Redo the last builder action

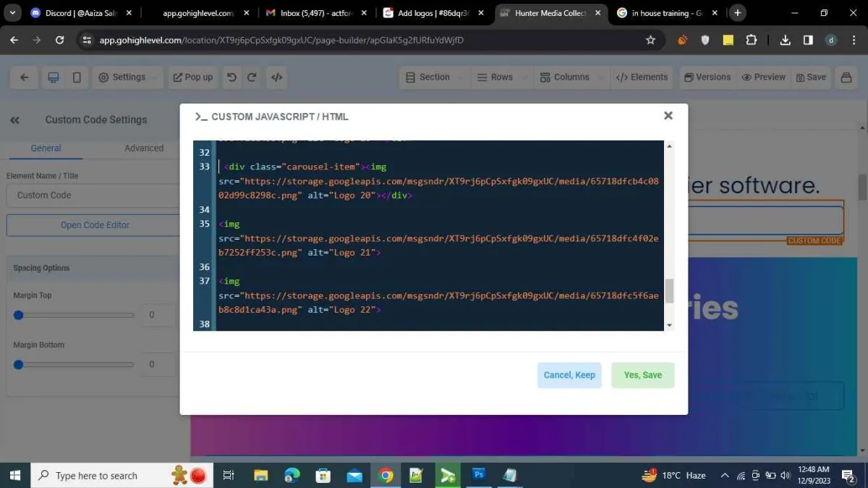coord(252,77)
